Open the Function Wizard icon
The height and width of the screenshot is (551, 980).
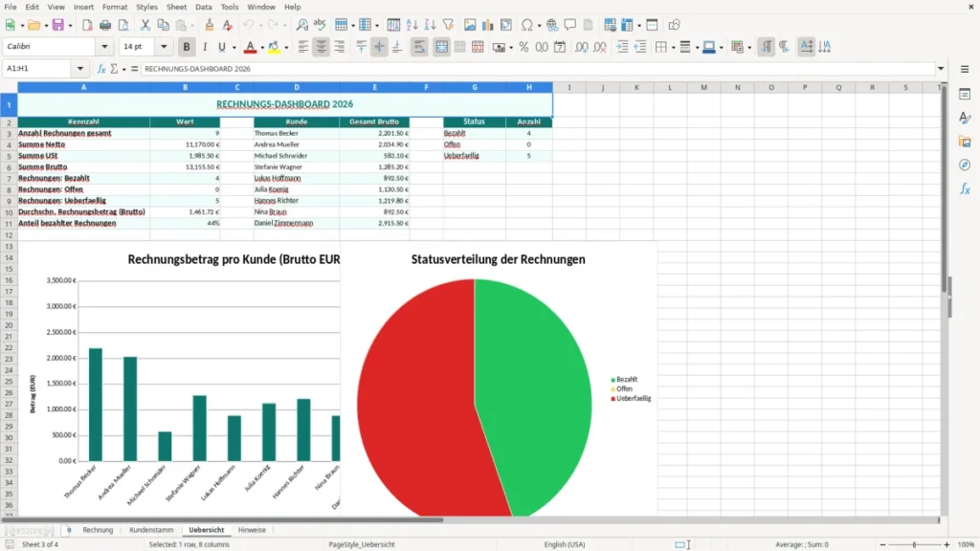coord(101,69)
